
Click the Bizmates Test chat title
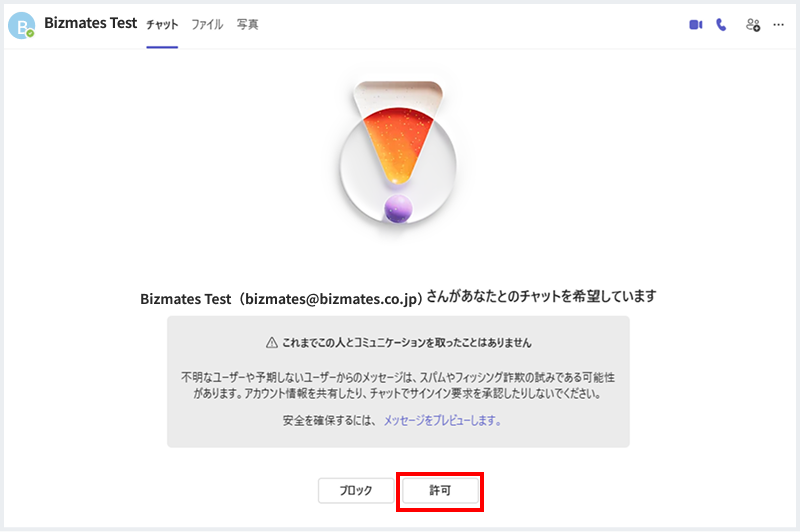91,23
